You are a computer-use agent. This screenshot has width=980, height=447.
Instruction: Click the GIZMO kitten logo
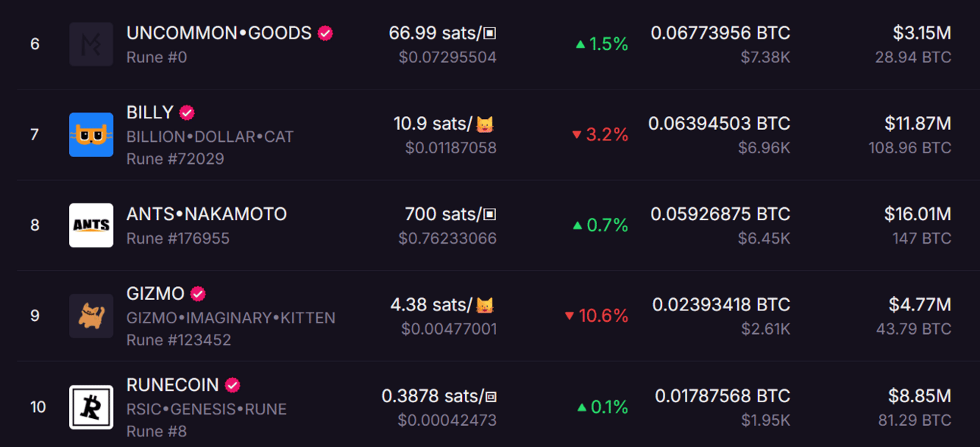coord(91,316)
